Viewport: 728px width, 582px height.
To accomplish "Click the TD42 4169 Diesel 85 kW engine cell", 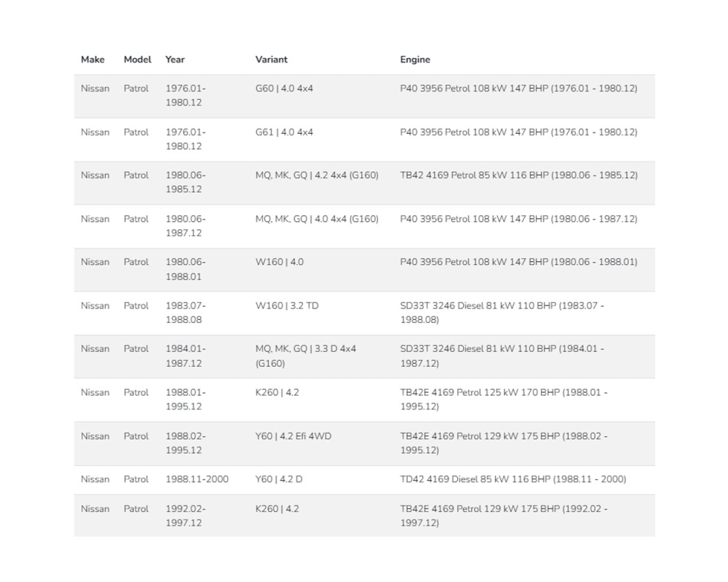I will click(513, 479).
